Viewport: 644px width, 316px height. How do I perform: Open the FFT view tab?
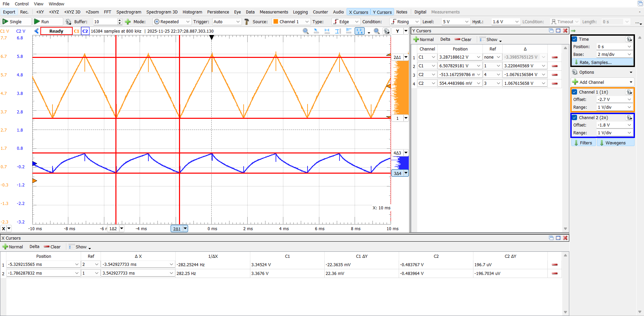tap(107, 12)
